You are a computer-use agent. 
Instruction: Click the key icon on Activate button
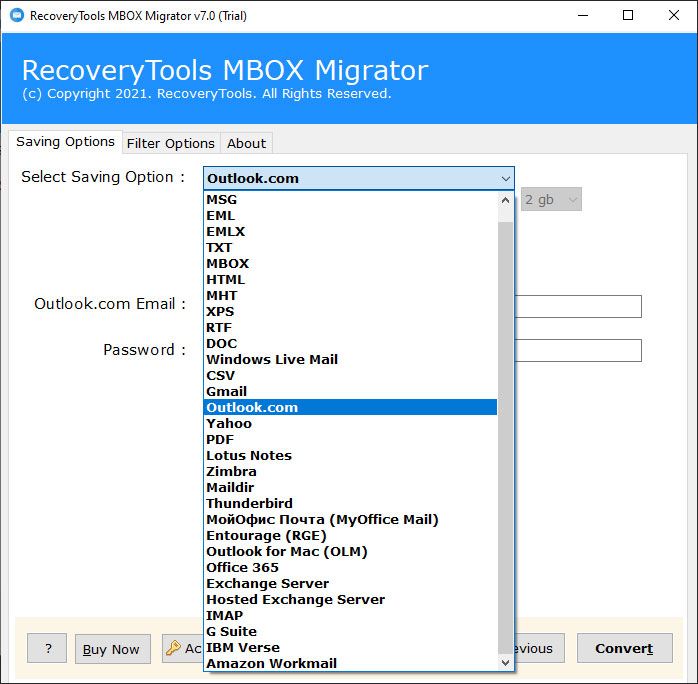(173, 648)
